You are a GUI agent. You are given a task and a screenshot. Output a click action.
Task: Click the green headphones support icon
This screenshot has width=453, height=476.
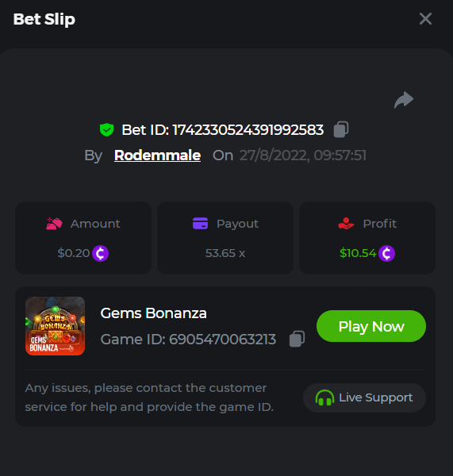click(x=324, y=397)
